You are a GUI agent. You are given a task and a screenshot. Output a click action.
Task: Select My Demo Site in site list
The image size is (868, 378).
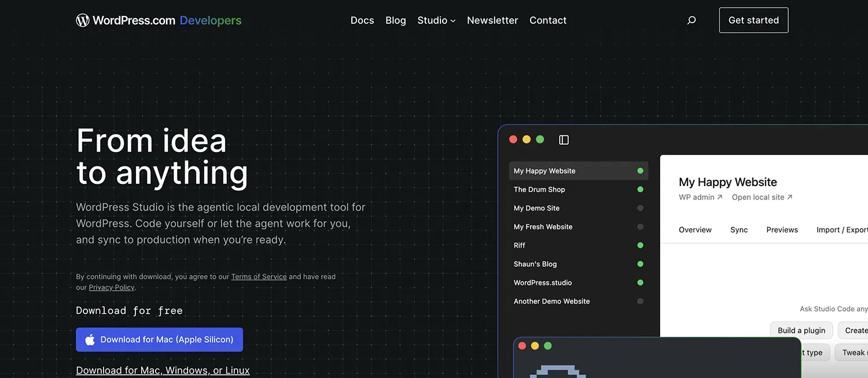pos(579,208)
